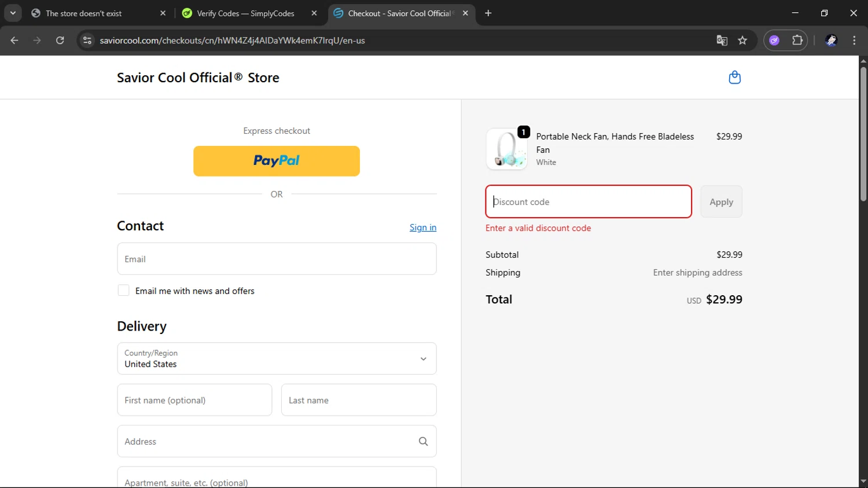View site information icon in address bar
The height and width of the screenshot is (488, 868).
pos(87,41)
